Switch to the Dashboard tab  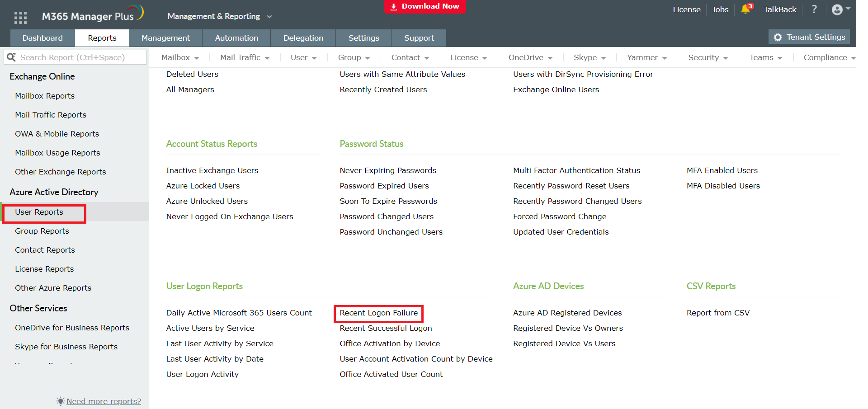coord(42,38)
